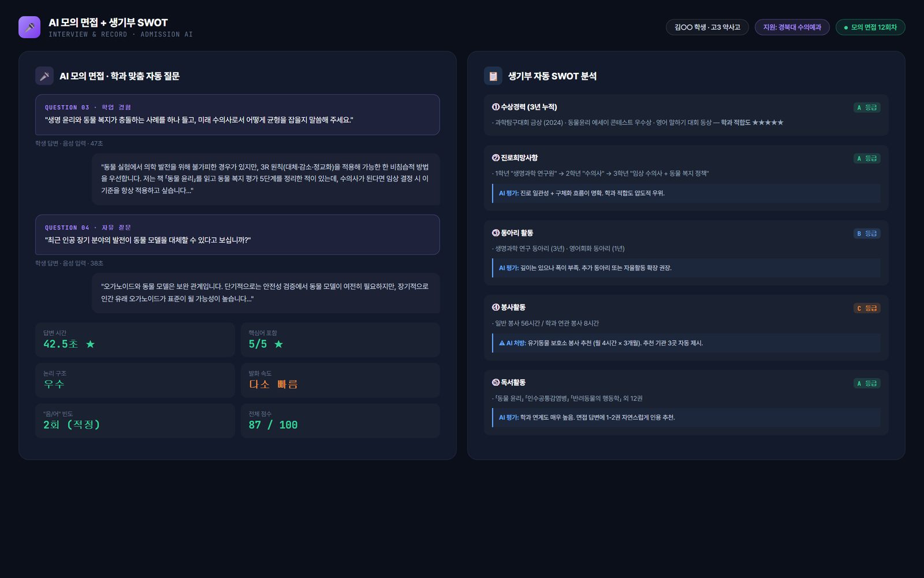Click the star beside 5/5 핵심어 포함
The height and width of the screenshot is (578, 924).
pyautogui.click(x=278, y=344)
